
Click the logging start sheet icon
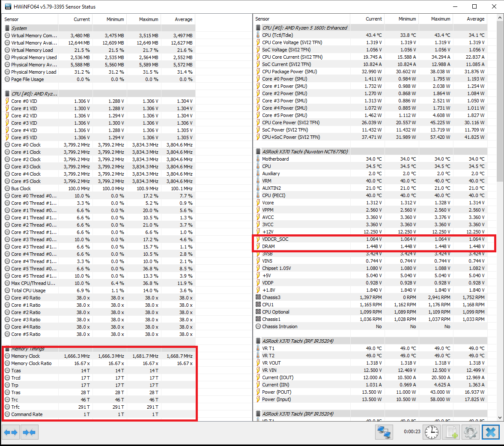click(452, 432)
